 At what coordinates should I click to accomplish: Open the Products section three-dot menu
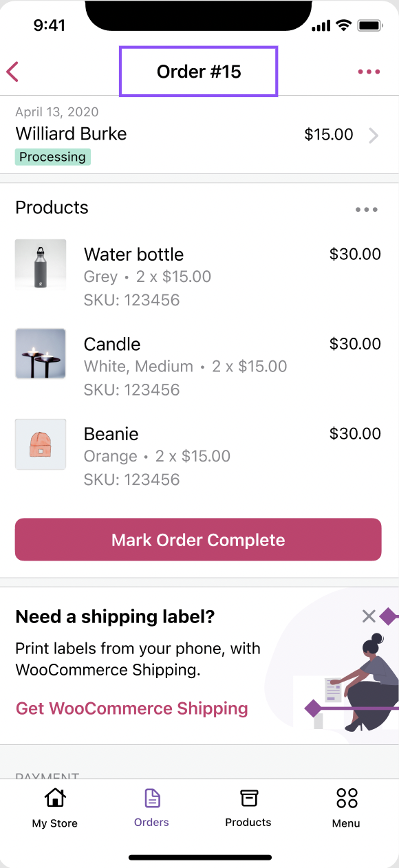(367, 209)
